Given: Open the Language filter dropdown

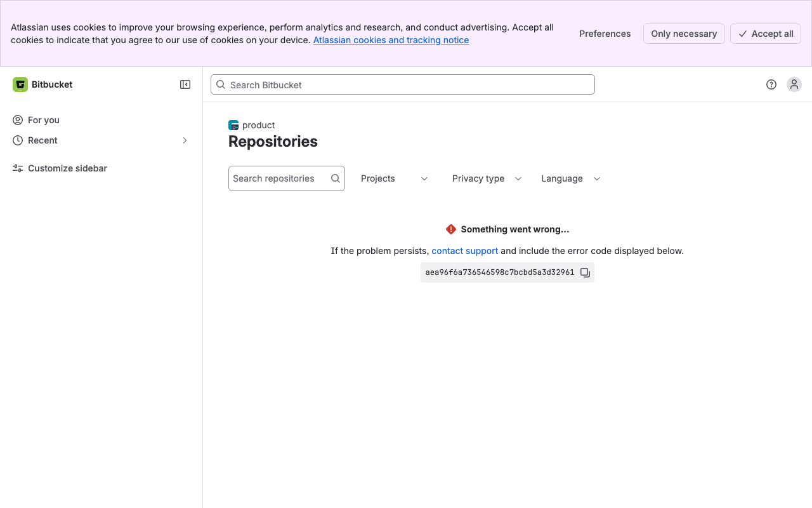Looking at the screenshot, I should pos(571,178).
